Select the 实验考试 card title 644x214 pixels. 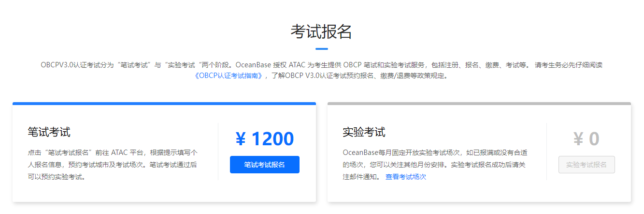pos(364,132)
